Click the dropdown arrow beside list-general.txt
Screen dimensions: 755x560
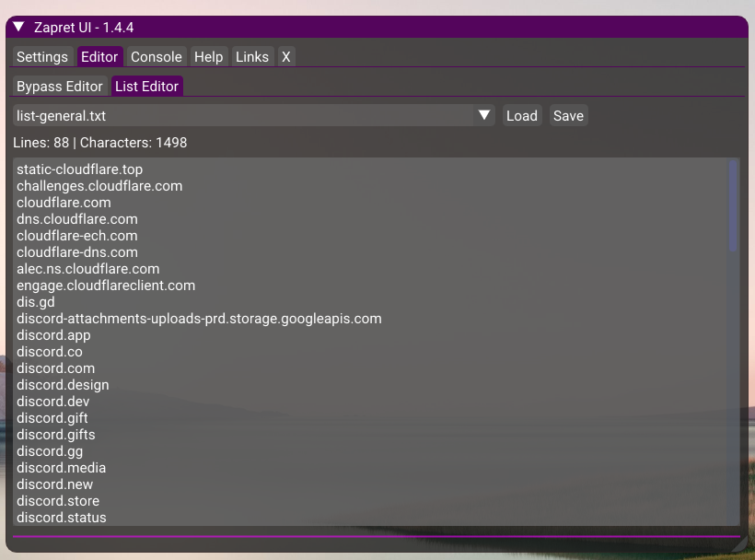484,115
